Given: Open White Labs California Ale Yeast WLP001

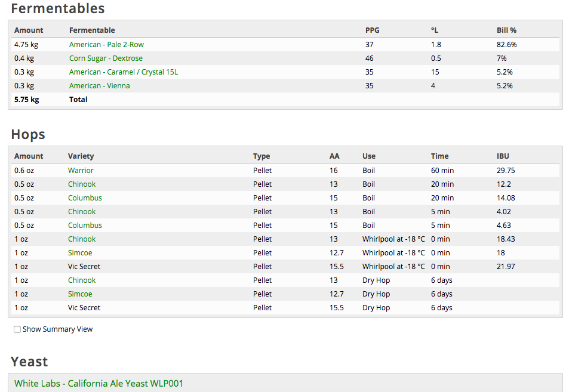Looking at the screenshot, I should tap(99, 383).
